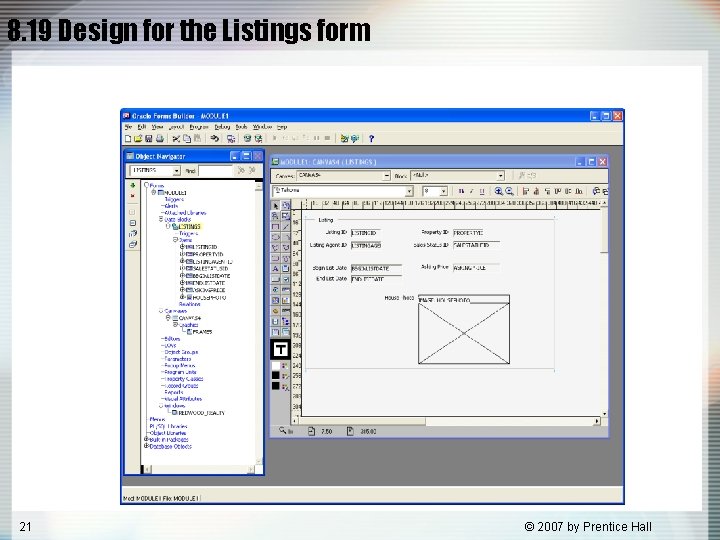720x540 pixels.
Task: Click the large T text color icon
Action: pos(280,349)
